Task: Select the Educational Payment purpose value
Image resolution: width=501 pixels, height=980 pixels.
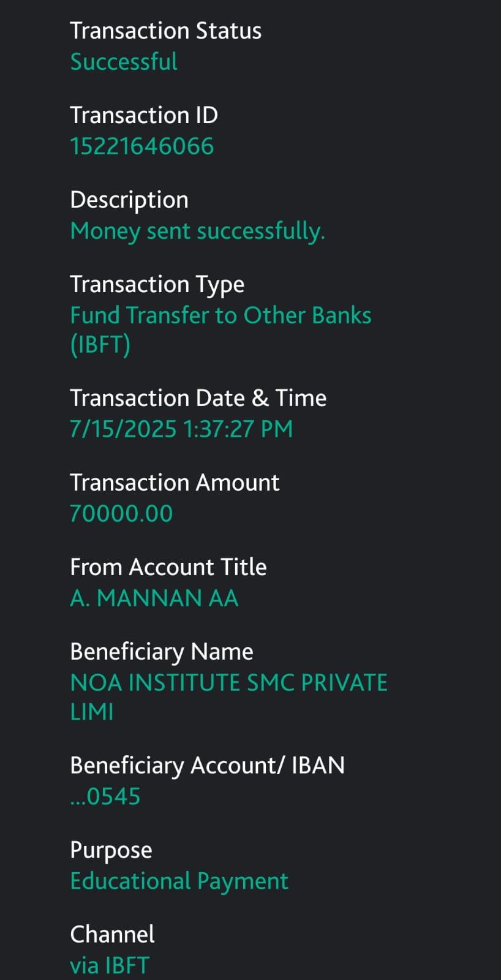Action: 179,881
